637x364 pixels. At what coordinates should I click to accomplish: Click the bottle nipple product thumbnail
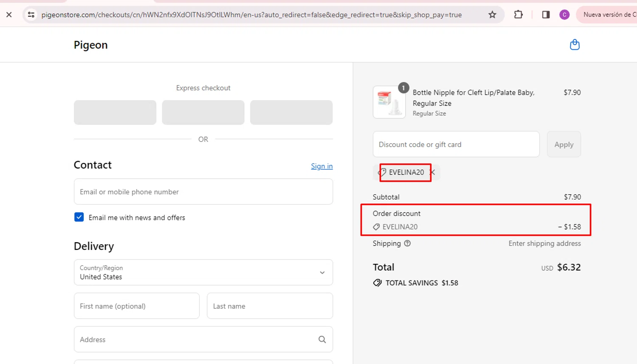point(389,102)
